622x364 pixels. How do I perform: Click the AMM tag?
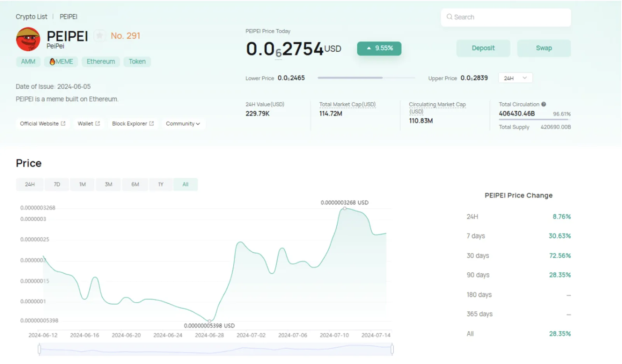point(28,62)
